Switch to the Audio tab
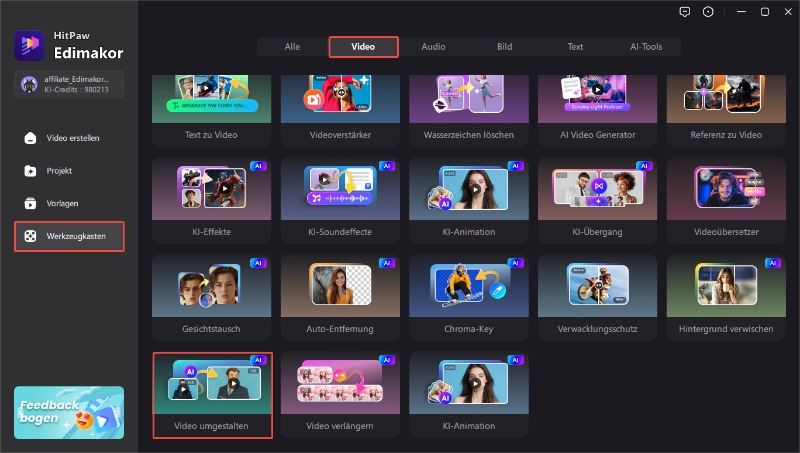800x453 pixels. coord(433,46)
